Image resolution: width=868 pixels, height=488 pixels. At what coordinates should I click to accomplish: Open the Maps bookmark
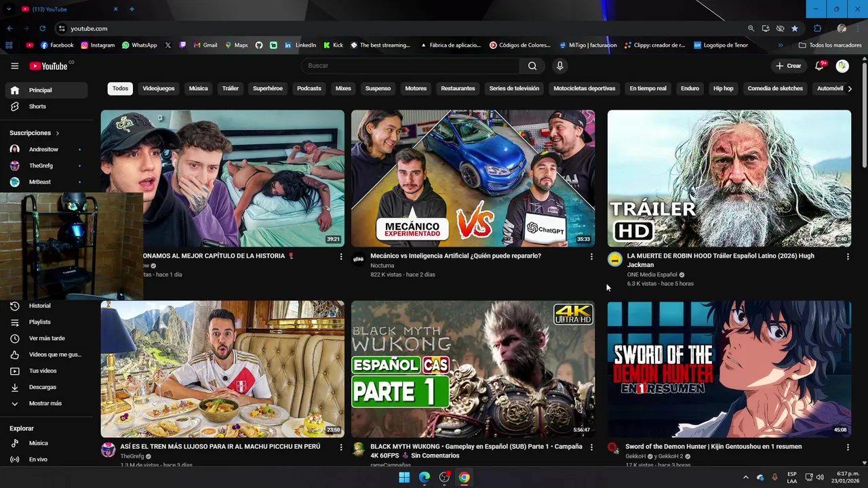(236, 45)
